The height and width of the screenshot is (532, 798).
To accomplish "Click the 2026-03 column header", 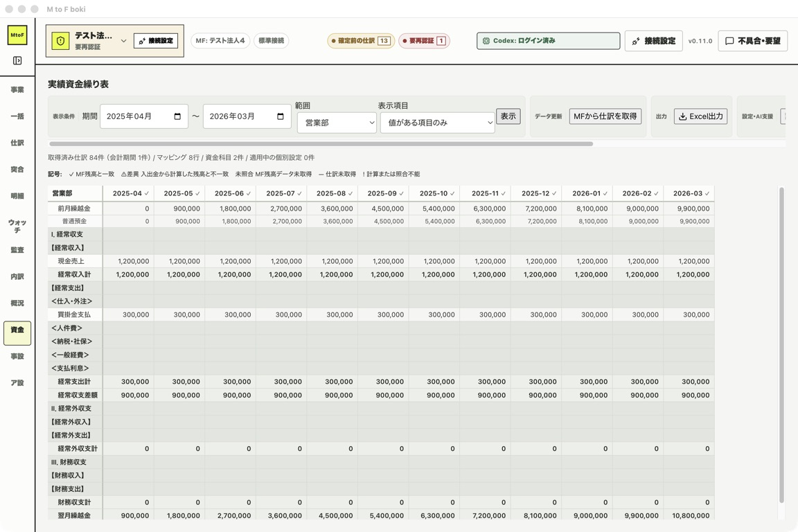I will tap(689, 193).
